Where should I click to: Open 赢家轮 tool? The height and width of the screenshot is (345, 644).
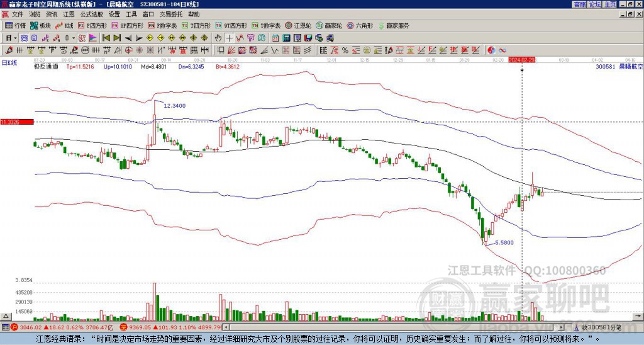tap(329, 25)
